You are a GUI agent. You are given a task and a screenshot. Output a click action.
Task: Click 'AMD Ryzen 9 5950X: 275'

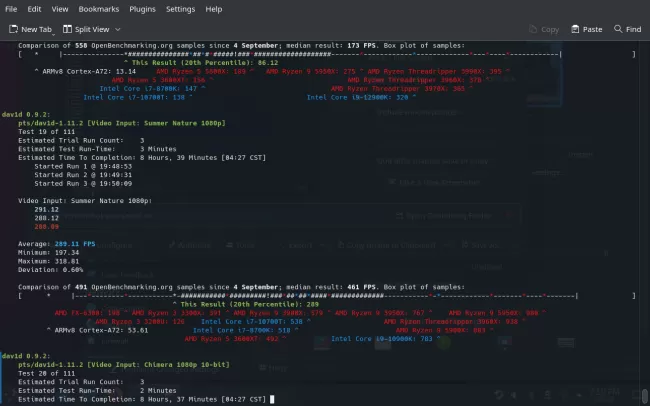pyautogui.click(x=310, y=71)
